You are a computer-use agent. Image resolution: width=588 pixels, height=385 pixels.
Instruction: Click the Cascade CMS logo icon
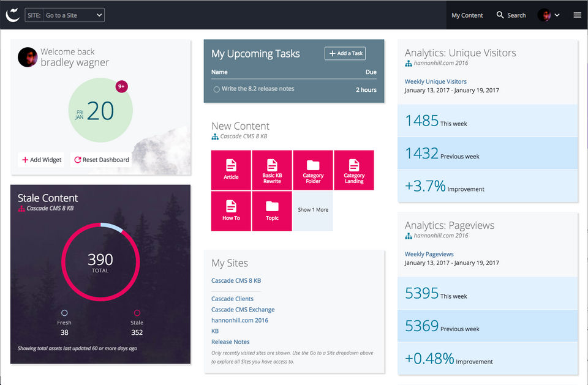coord(13,15)
